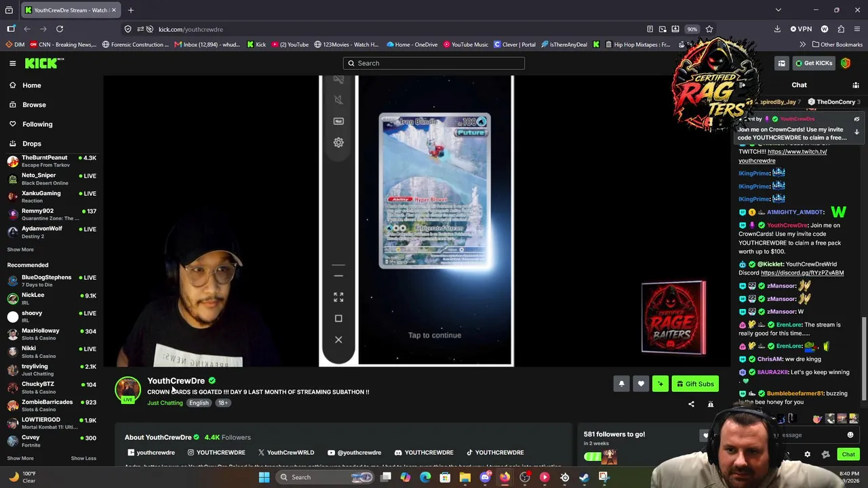Click the chat badge icon beside settings
The width and height of the screenshot is (868, 488).
(825, 455)
